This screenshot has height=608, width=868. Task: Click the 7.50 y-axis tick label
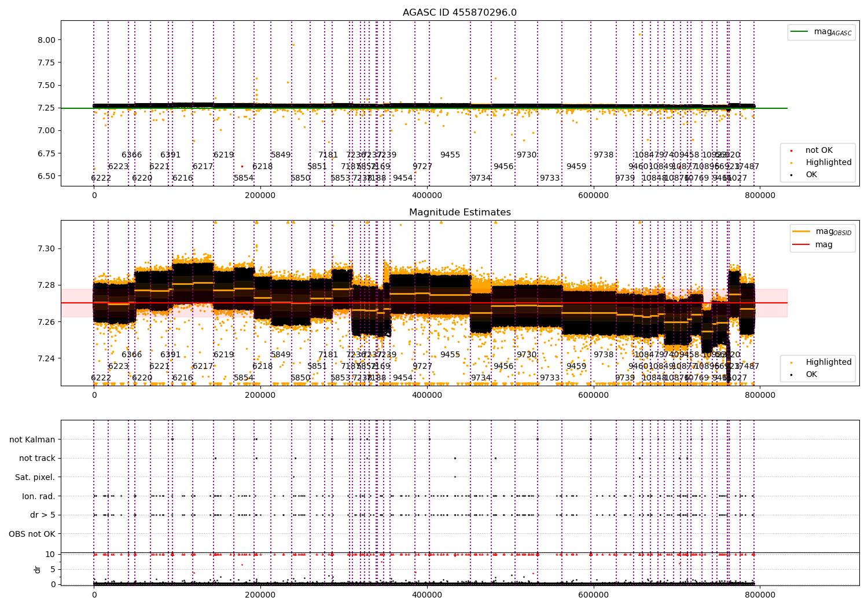pyautogui.click(x=46, y=85)
